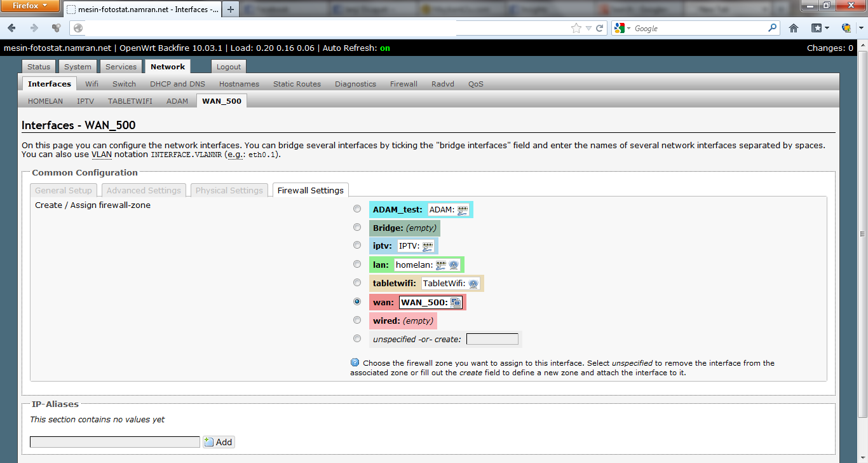
Task: Click the switch icon next to ADAM
Action: click(x=463, y=210)
